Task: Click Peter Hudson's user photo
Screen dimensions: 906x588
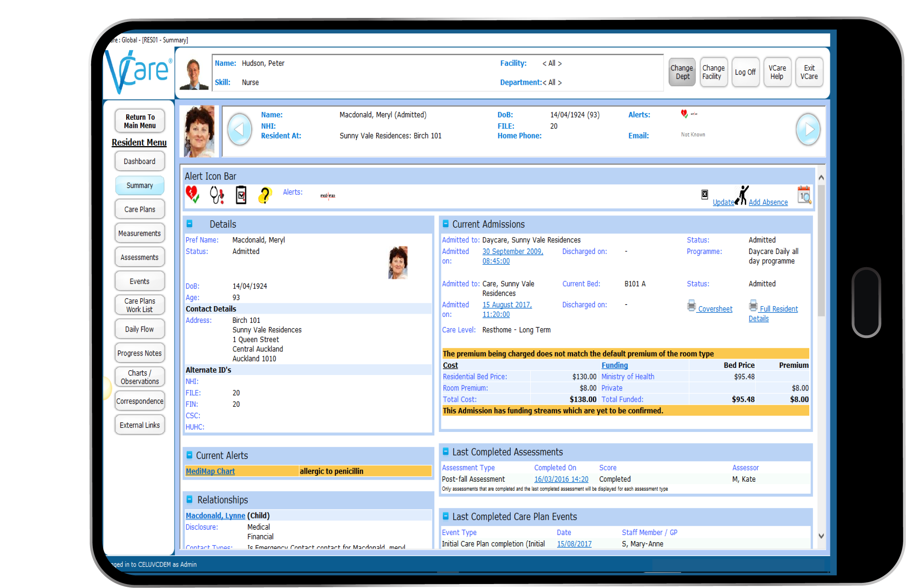Action: [x=194, y=74]
